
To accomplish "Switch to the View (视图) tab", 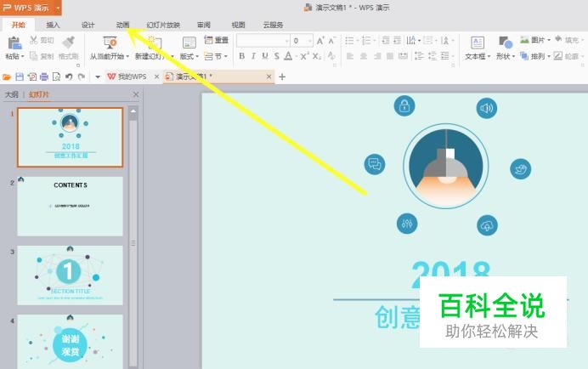I will (238, 25).
